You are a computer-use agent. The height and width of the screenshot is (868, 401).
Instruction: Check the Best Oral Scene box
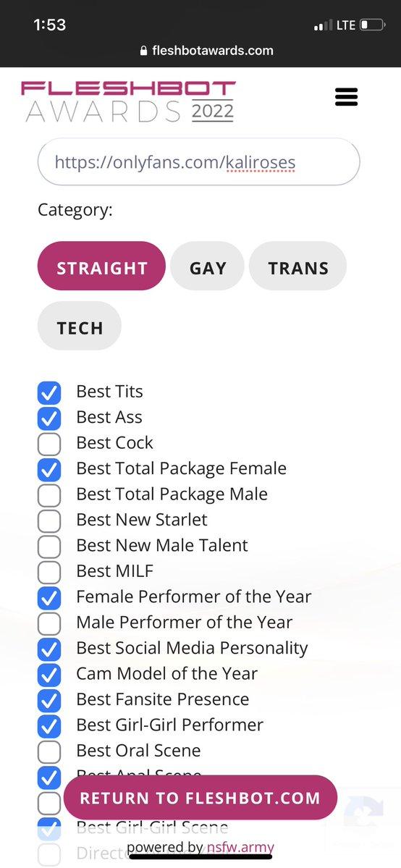(x=49, y=751)
